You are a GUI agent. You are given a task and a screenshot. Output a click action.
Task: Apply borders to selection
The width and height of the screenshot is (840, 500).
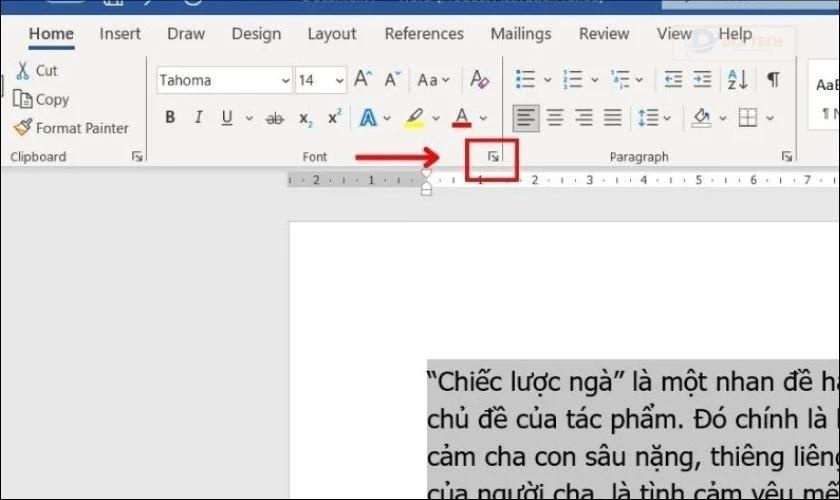[747, 117]
